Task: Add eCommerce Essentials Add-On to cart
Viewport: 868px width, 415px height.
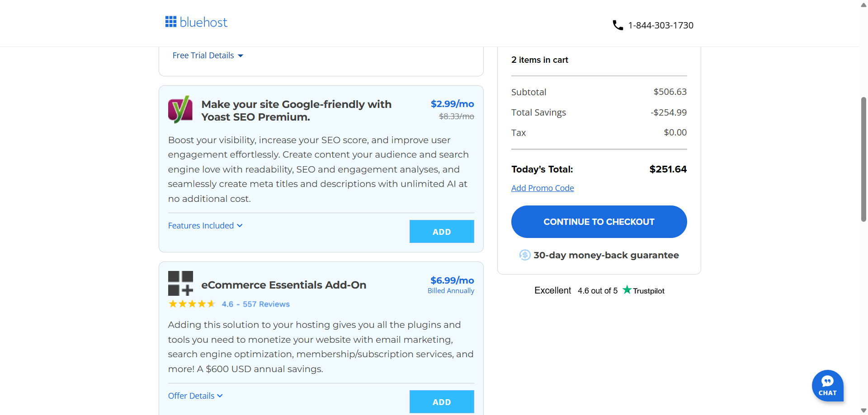Action: 442,402
